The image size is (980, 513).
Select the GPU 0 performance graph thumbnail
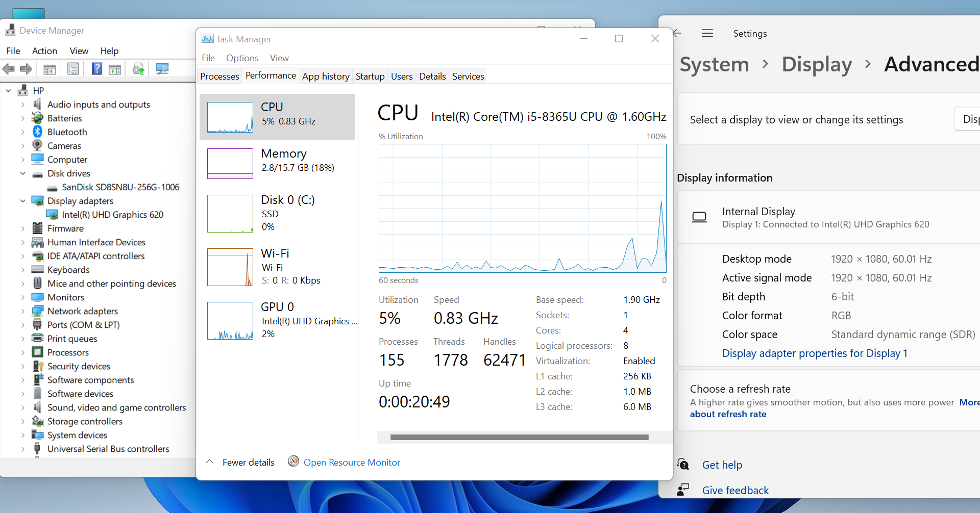[x=230, y=321]
